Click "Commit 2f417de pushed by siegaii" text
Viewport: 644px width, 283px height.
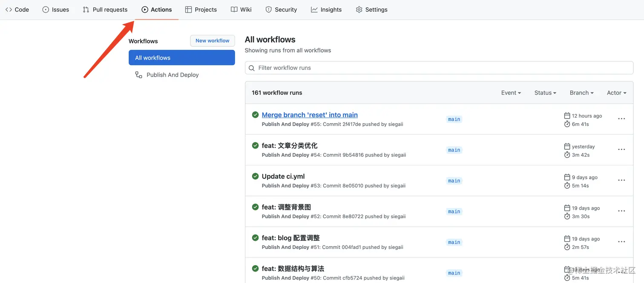[x=363, y=124]
